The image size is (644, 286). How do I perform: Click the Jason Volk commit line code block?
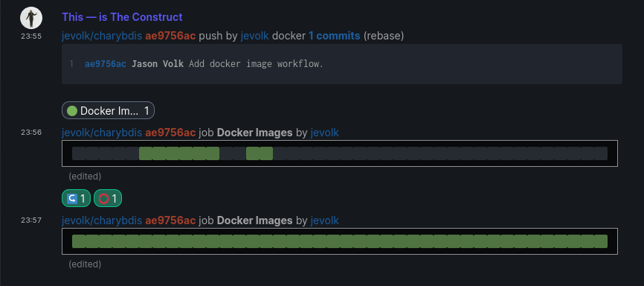coord(342,64)
